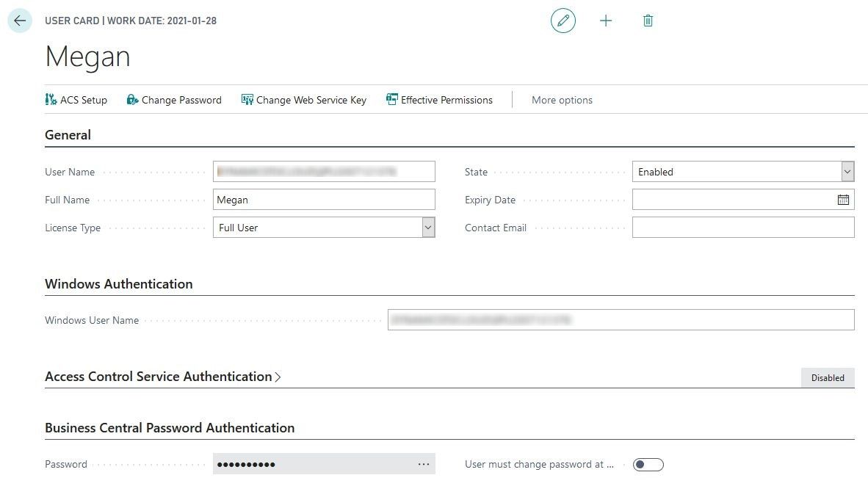Open the Expiry Date calendar picker
Viewport: 868px width, 486px height.
845,199
